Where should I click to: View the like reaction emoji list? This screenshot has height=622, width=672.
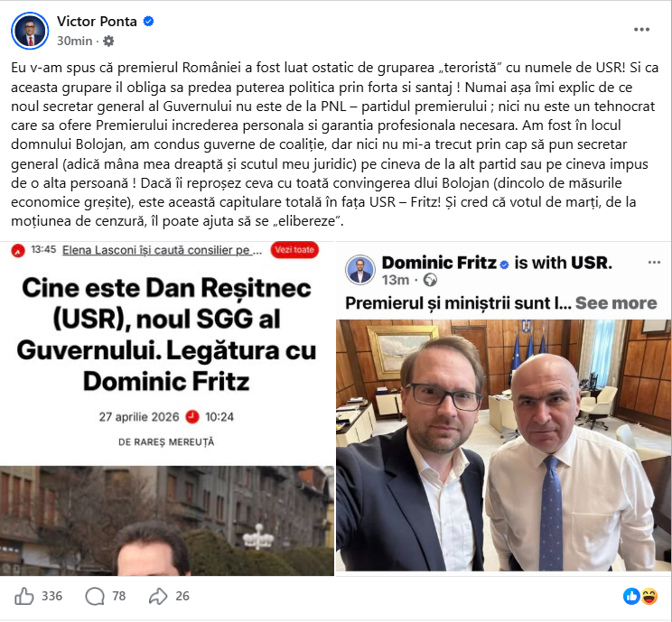pyautogui.click(x=631, y=596)
